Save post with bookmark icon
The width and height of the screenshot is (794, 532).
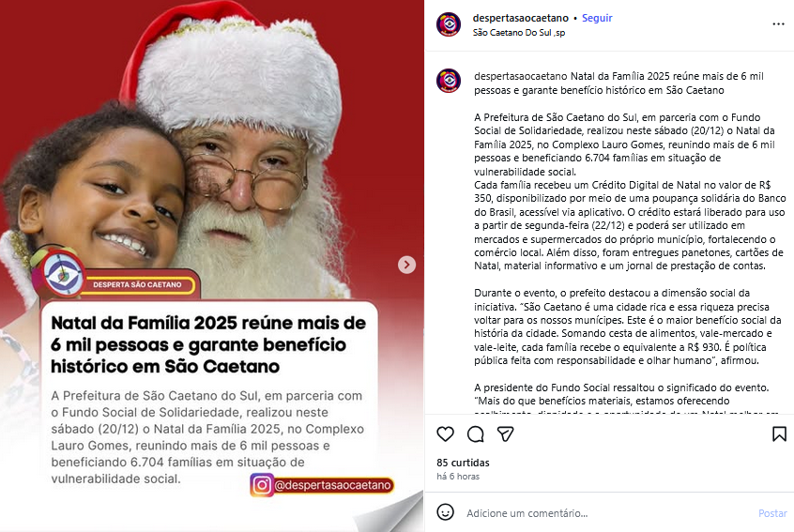click(x=779, y=433)
